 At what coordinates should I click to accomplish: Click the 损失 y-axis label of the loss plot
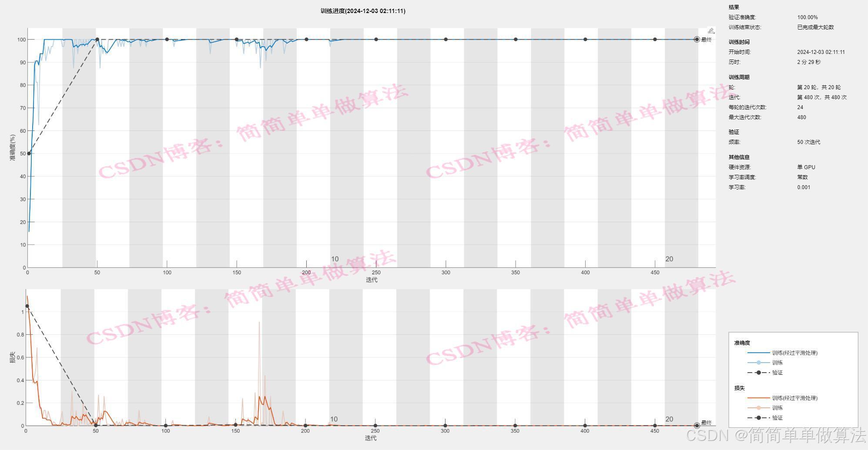[x=13, y=357]
